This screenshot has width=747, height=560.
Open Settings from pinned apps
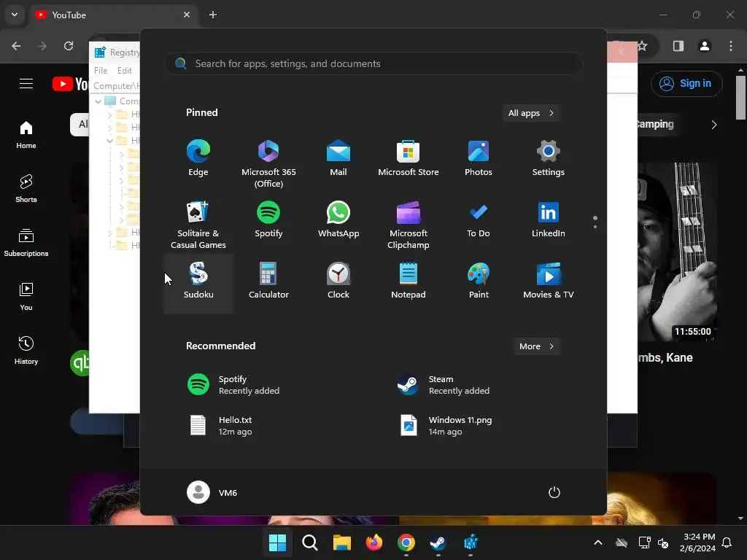[x=549, y=158]
